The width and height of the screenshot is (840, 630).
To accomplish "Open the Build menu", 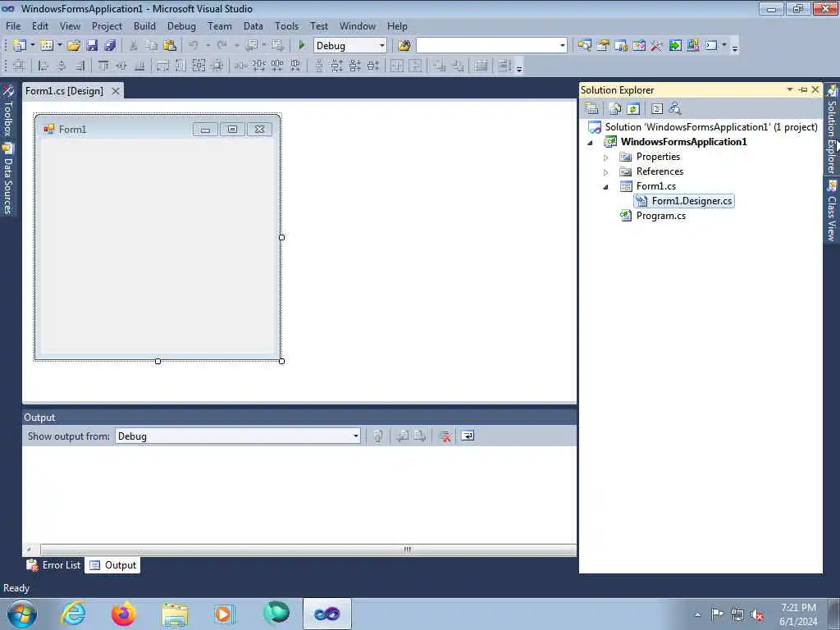I will tap(144, 25).
